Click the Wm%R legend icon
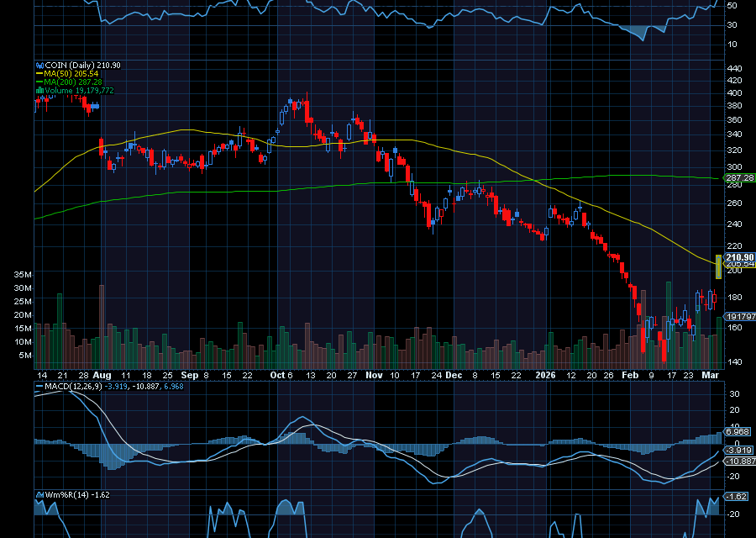 pos(39,495)
